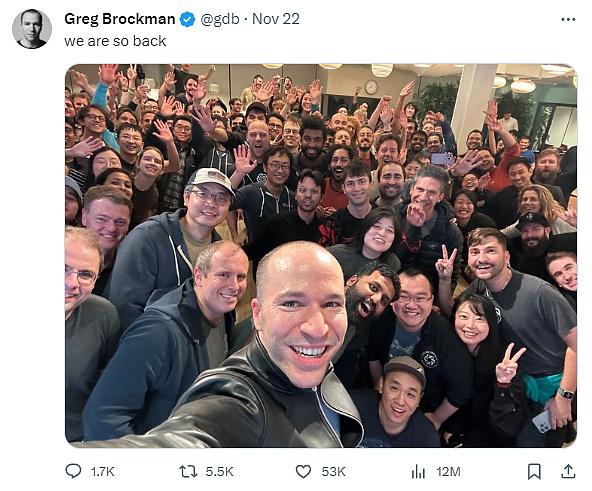Click the repost arrows icon

pos(188,471)
